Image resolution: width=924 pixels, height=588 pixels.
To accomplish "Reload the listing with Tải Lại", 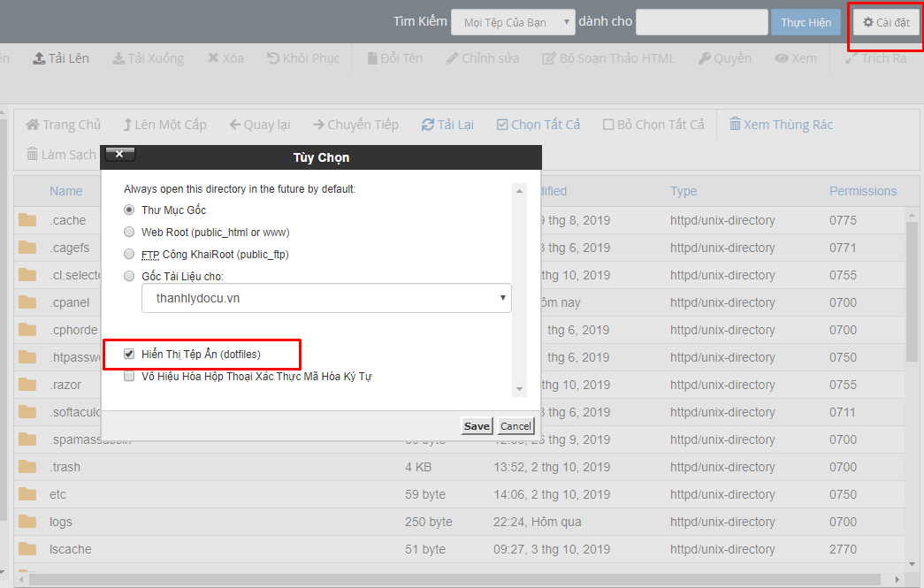I will (x=448, y=125).
